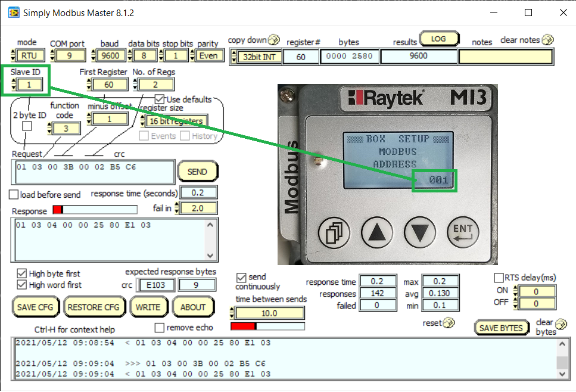Click the pages key on Raytek device image
This screenshot has width=576, height=392.
tap(334, 233)
